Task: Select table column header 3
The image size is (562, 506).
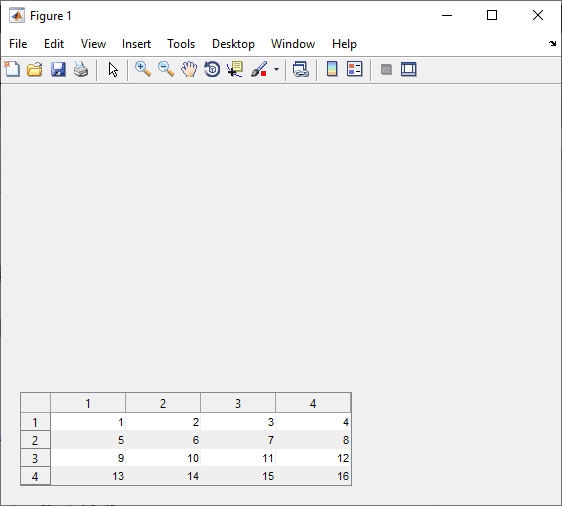Action: [238, 403]
